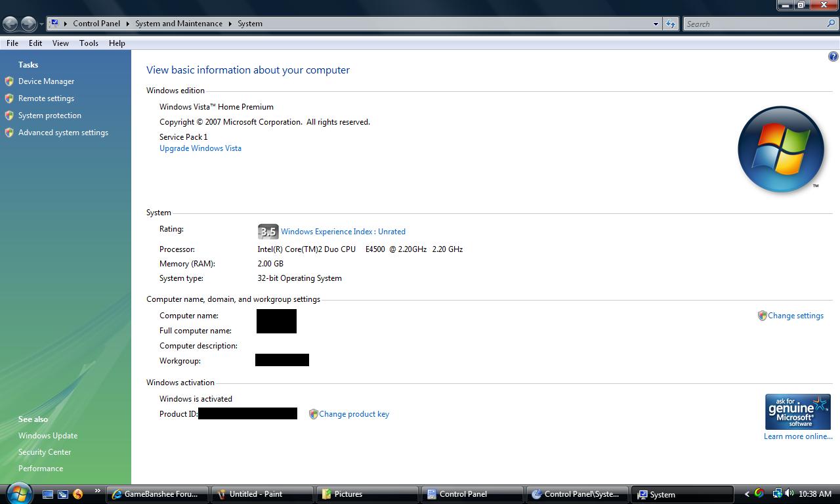Screen dimensions: 840x504
Task: Click Control Panel in the breadcrumb
Action: tap(96, 24)
